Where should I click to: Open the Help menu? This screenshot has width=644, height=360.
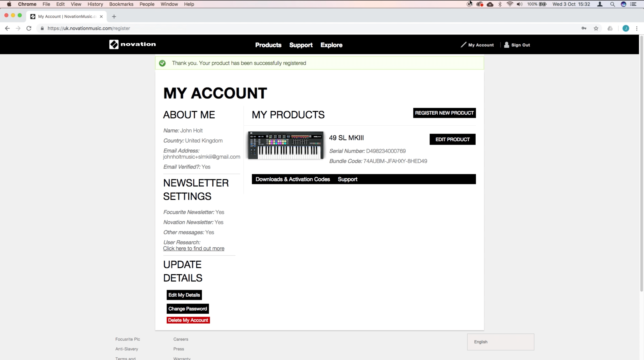(x=189, y=4)
